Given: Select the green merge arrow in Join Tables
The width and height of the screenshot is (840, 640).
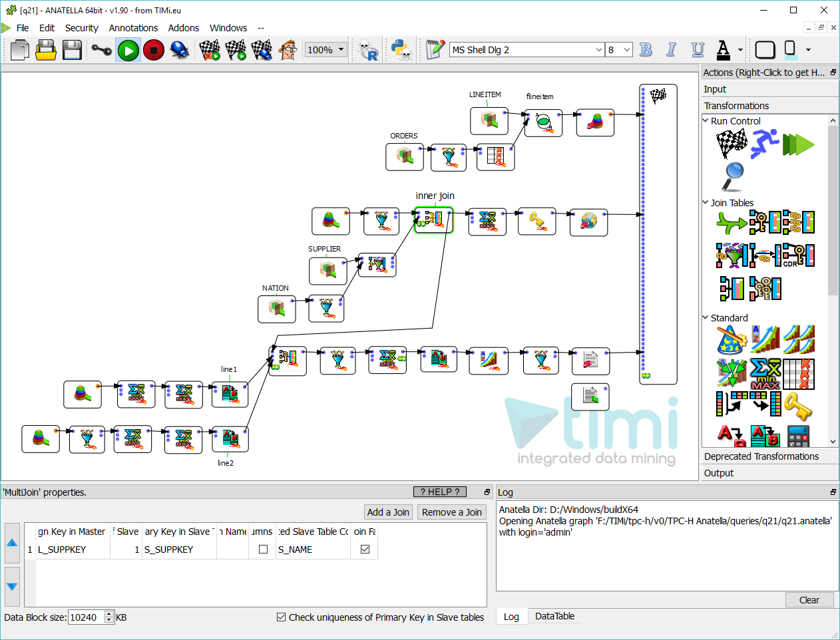Looking at the screenshot, I should (x=730, y=222).
